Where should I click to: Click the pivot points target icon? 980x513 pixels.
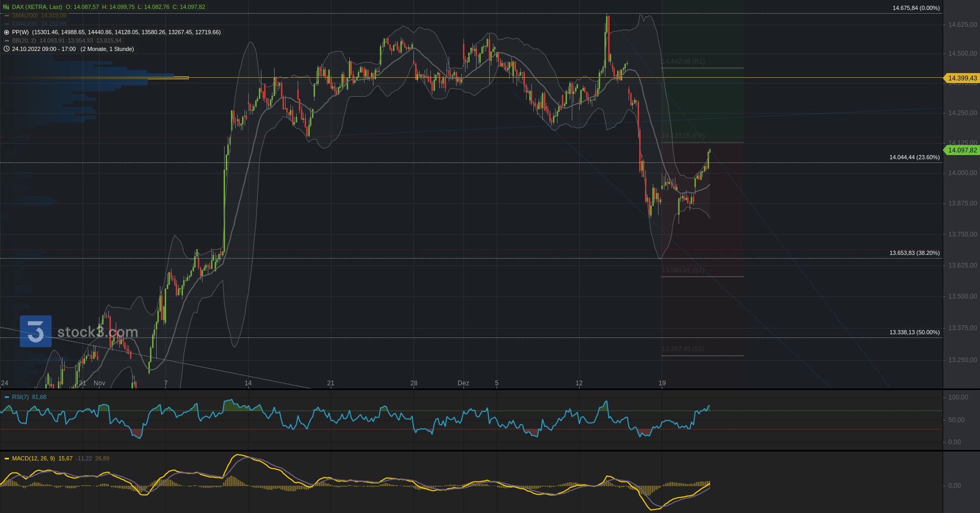(7, 32)
